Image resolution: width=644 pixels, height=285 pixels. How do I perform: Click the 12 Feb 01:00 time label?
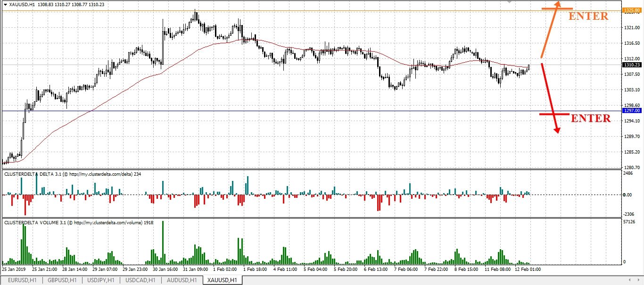(527, 269)
